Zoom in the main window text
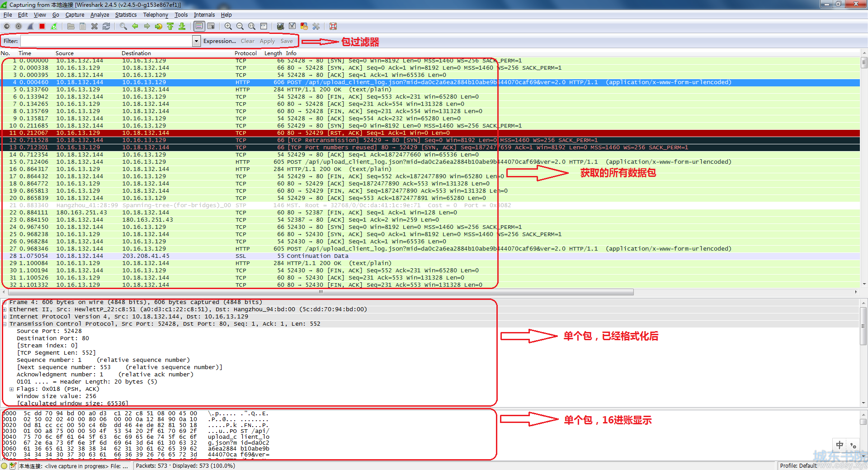Image resolution: width=868 pixels, height=470 pixels. (x=228, y=26)
